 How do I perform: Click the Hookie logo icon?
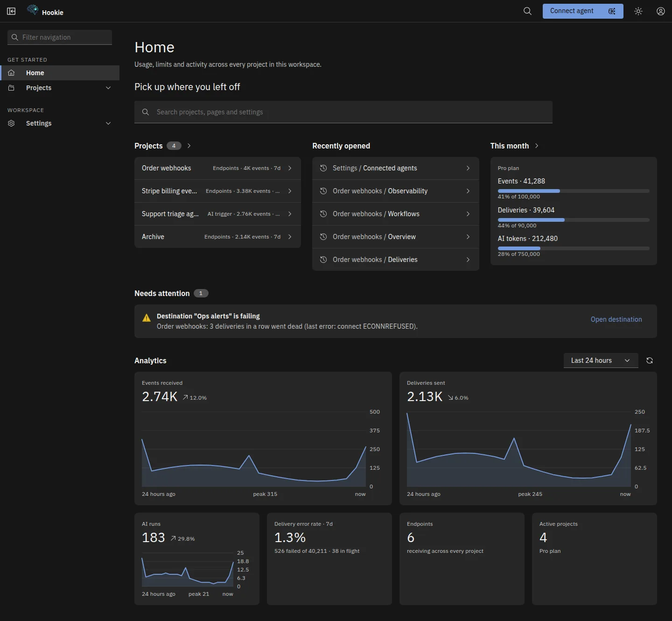point(33,10)
